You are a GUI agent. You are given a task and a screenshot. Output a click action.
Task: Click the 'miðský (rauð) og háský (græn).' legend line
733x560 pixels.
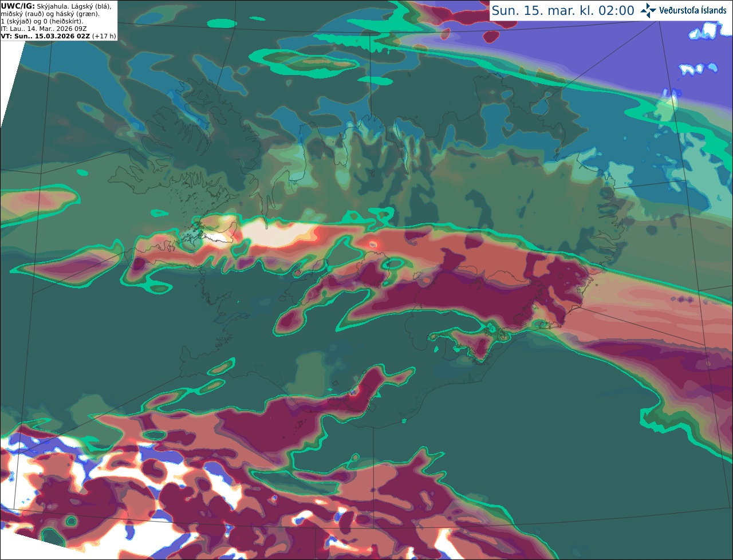(50, 14)
